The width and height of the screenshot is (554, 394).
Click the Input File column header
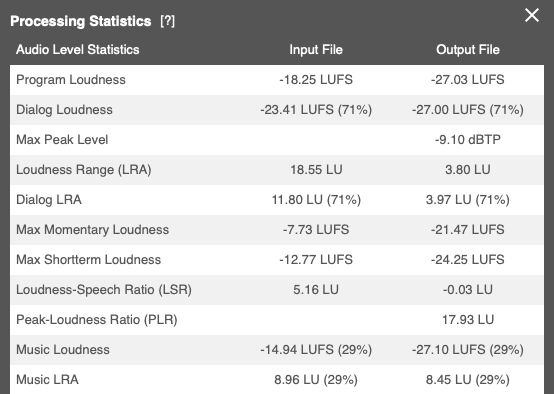click(316, 49)
